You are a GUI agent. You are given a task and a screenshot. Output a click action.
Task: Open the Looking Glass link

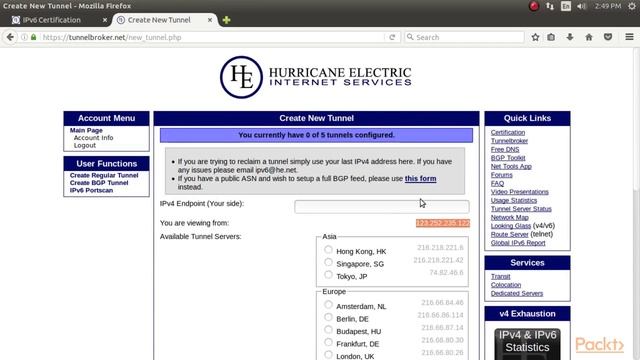pyautogui.click(x=511, y=226)
